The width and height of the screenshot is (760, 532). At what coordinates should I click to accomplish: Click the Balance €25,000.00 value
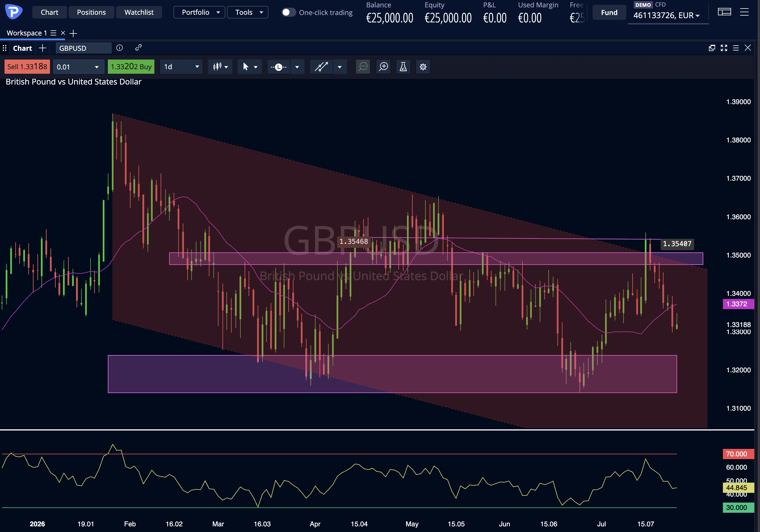390,18
